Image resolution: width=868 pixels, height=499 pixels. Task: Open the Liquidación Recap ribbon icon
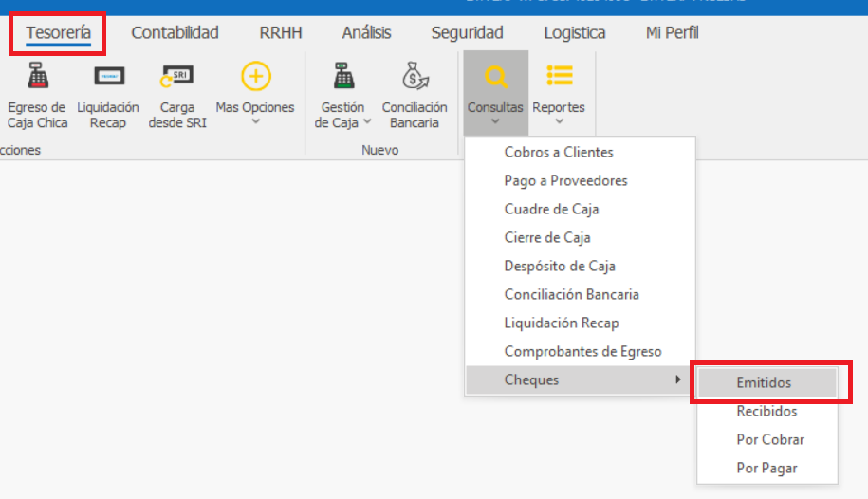pyautogui.click(x=107, y=76)
